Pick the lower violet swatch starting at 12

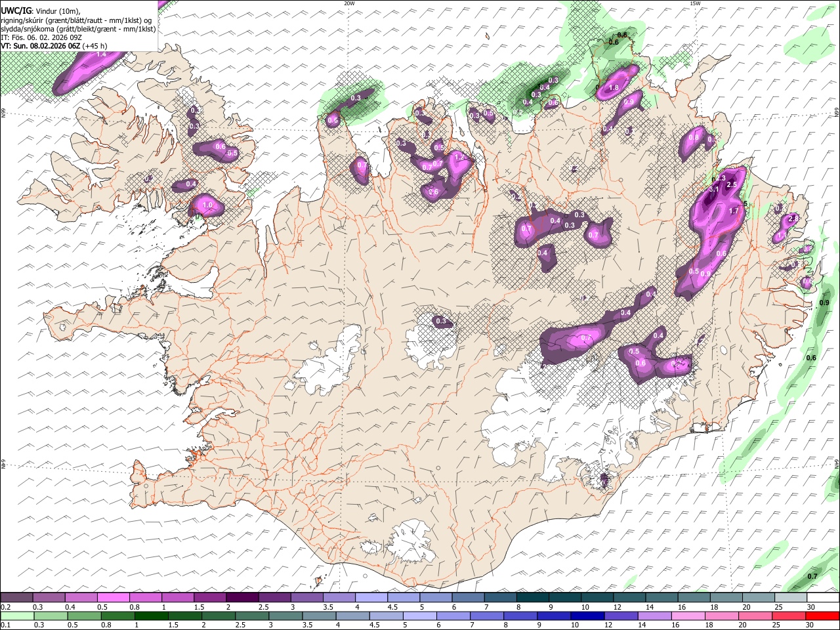pyautogui.click(x=621, y=616)
